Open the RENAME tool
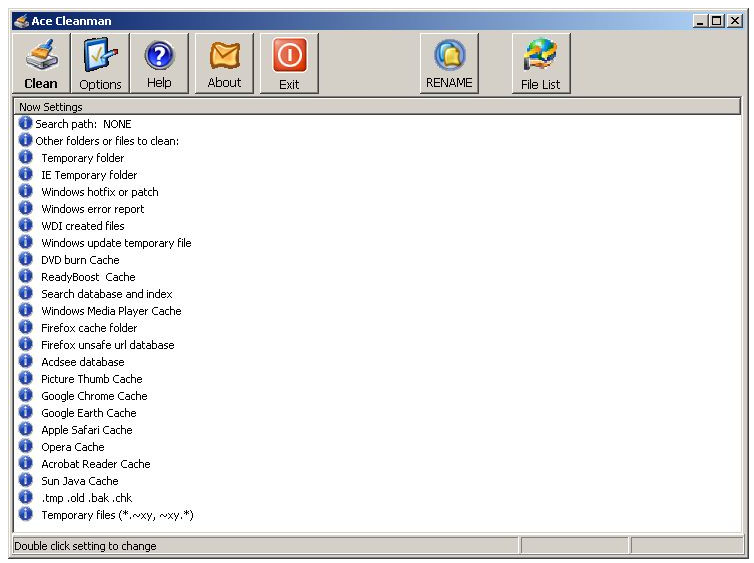Image resolution: width=754 pixels, height=563 pixels. 449,63
